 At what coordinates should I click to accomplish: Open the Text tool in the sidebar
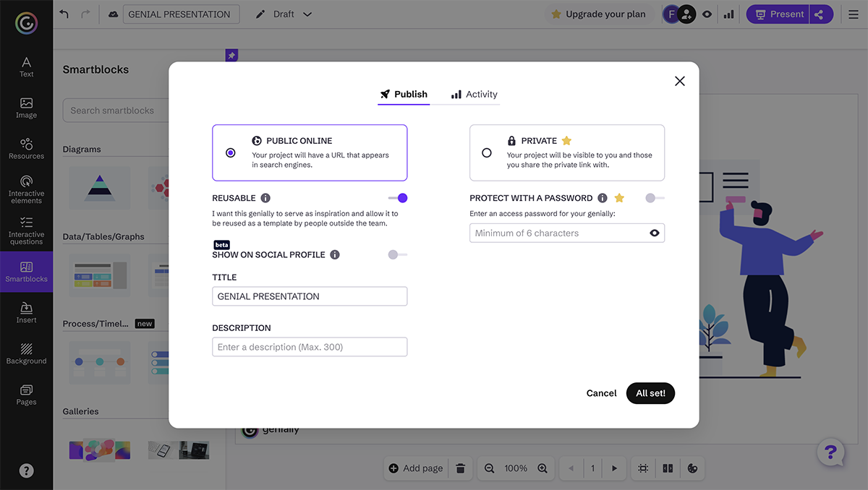[x=26, y=66]
